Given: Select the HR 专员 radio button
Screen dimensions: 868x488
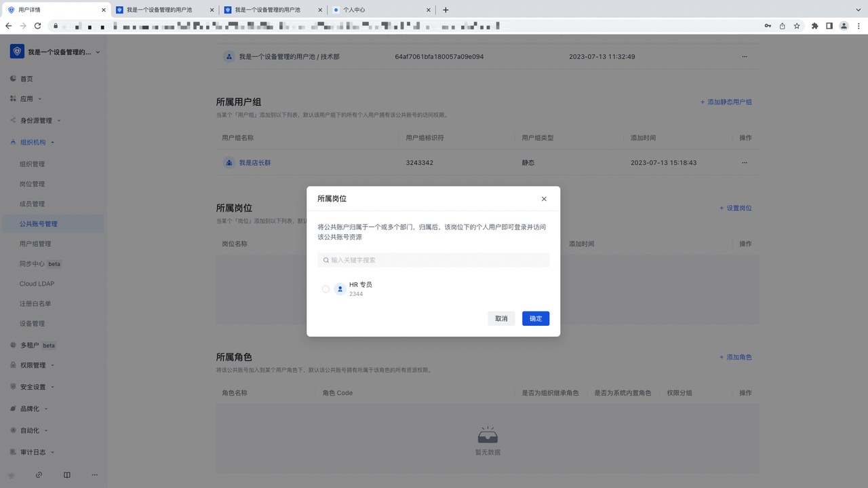Looking at the screenshot, I should 325,289.
